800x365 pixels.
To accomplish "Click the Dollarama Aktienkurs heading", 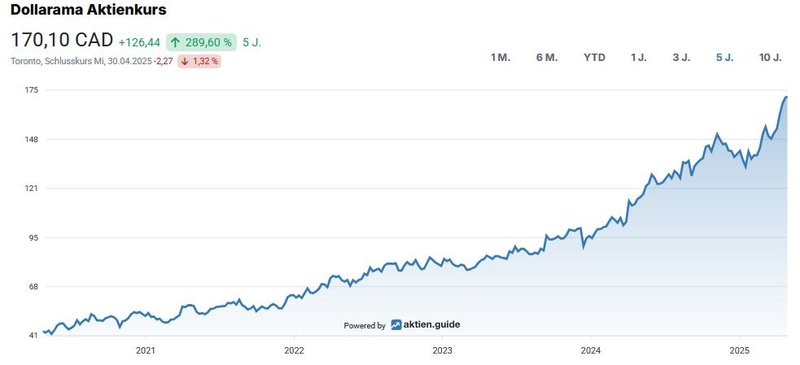I will coord(88,9).
